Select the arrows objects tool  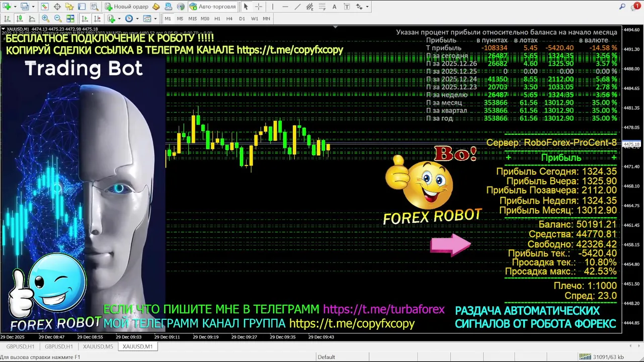(359, 7)
